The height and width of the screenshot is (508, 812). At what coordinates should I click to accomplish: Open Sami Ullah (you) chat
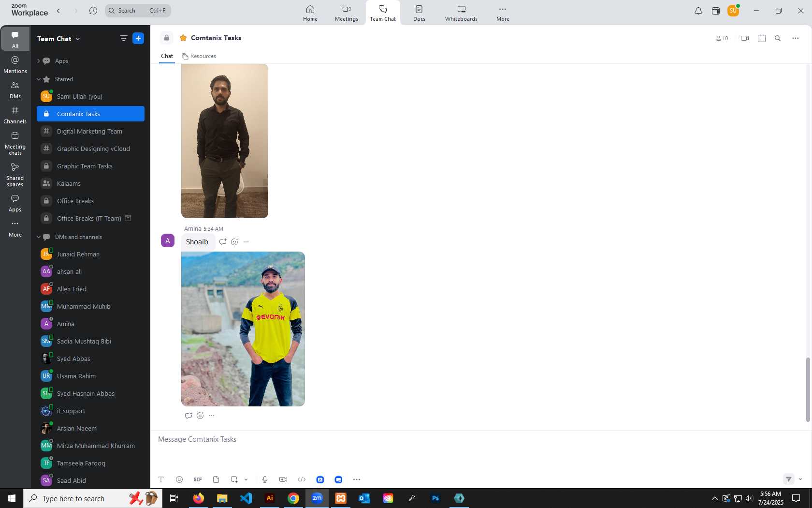[90, 96]
